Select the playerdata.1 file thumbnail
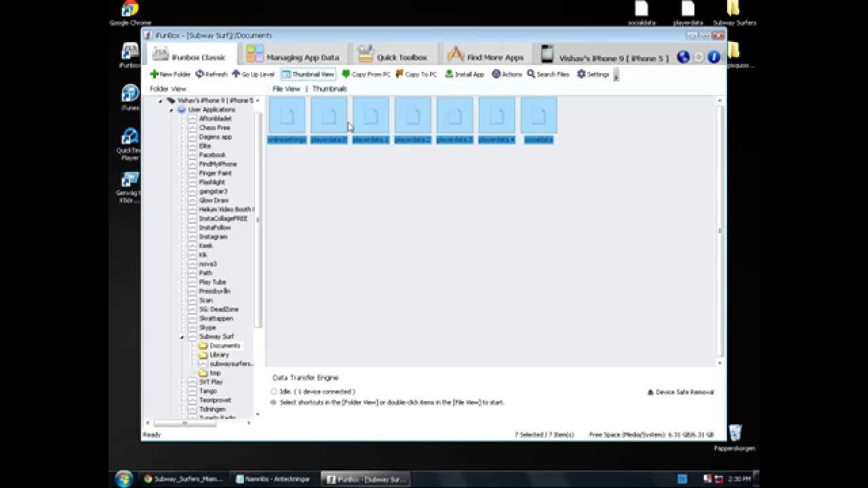The height and width of the screenshot is (488, 868). [x=371, y=121]
